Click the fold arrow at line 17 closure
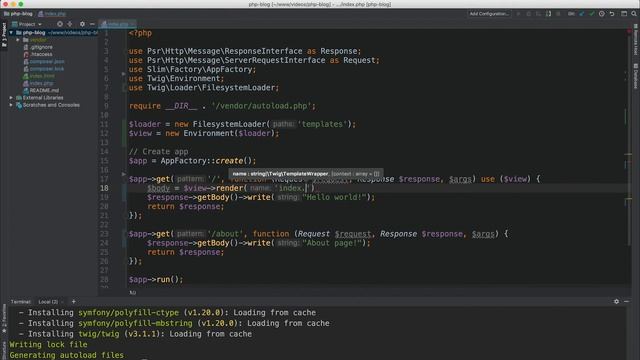 [124, 174]
